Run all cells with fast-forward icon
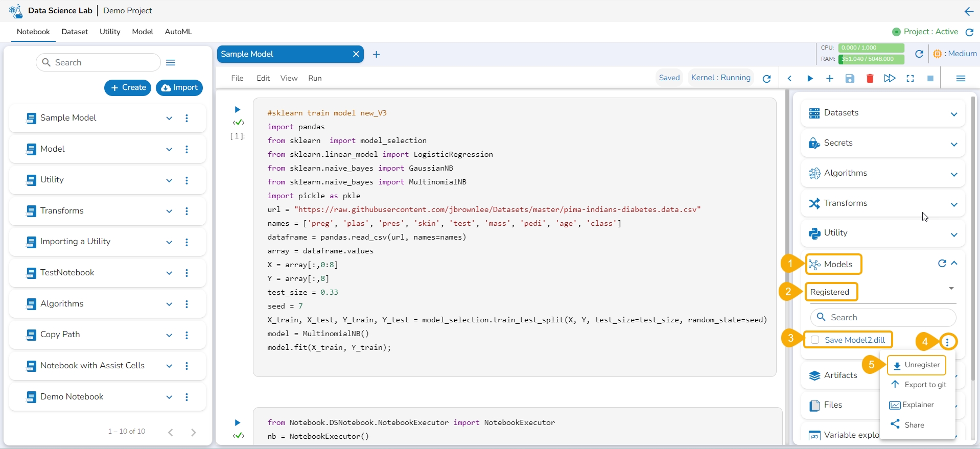980x449 pixels. click(890, 78)
